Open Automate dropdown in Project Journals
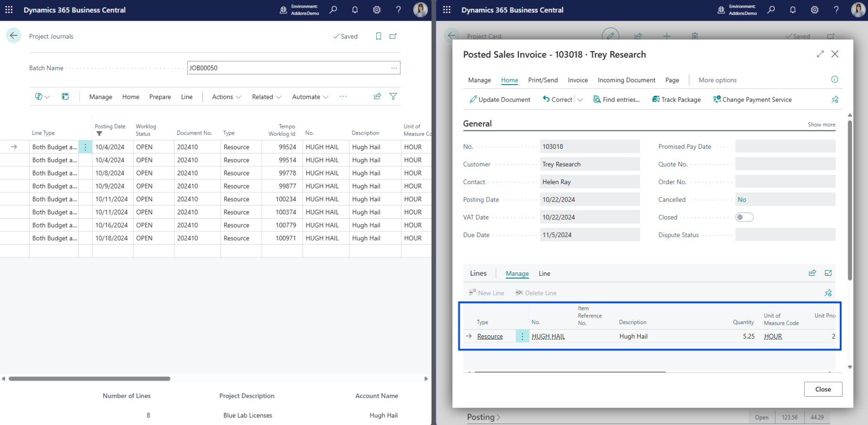The height and width of the screenshot is (425, 868). 310,97
